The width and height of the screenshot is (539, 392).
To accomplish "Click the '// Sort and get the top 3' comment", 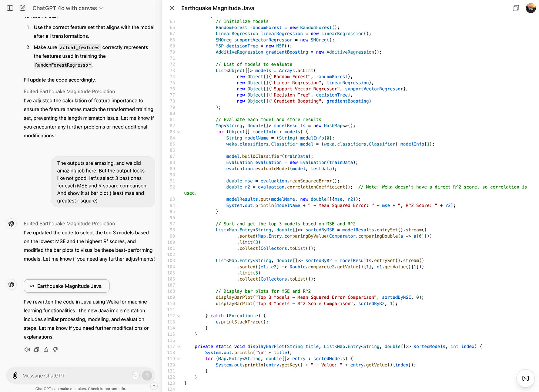I will point(286,224).
